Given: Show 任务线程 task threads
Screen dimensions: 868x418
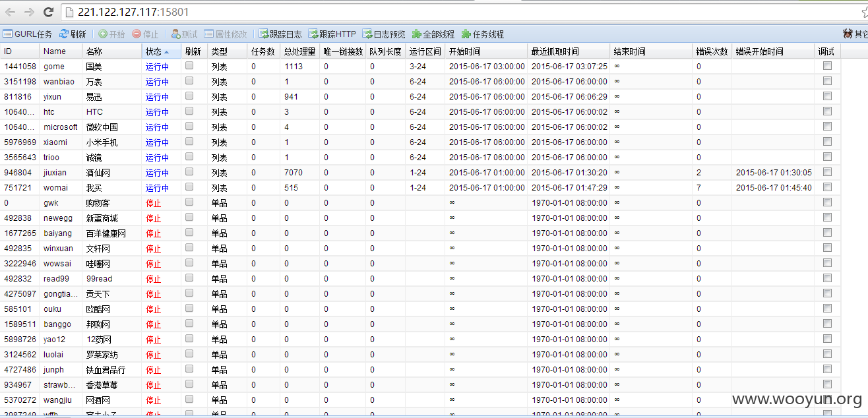Looking at the screenshot, I should coord(483,34).
